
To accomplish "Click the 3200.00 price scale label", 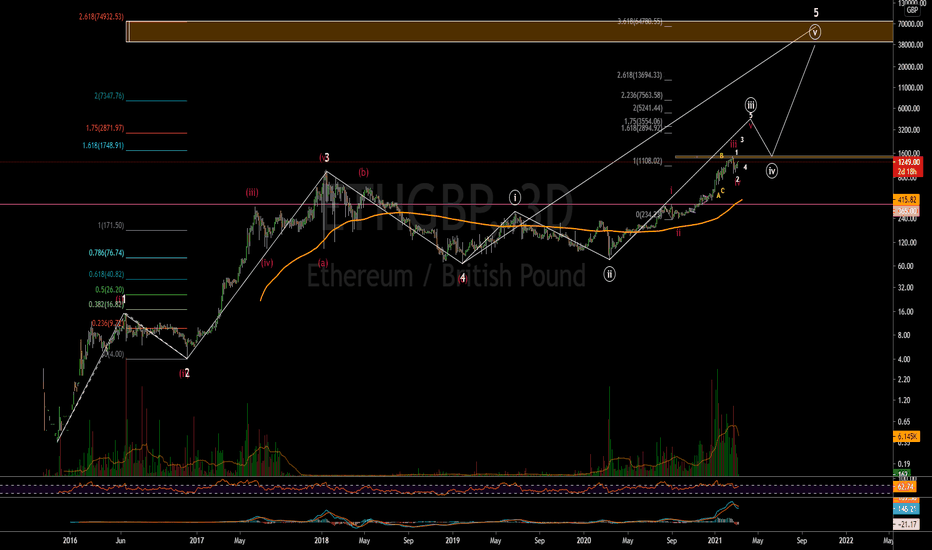I will pos(911,130).
